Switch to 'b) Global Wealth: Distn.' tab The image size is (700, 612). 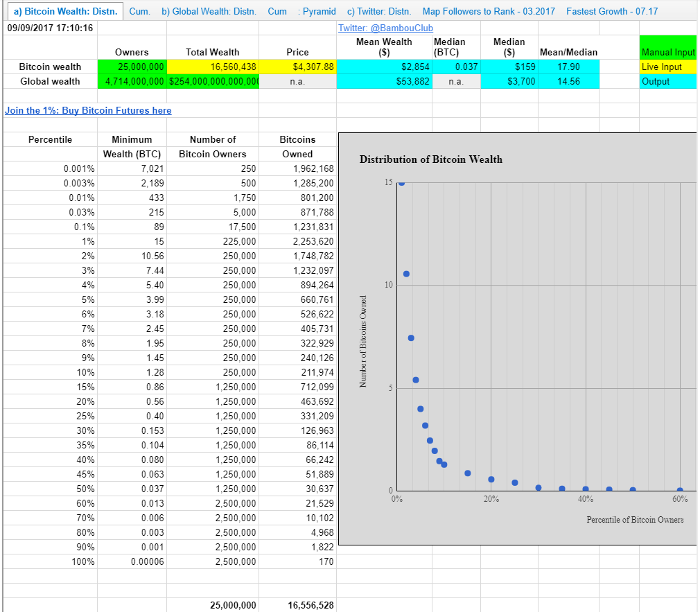209,12
